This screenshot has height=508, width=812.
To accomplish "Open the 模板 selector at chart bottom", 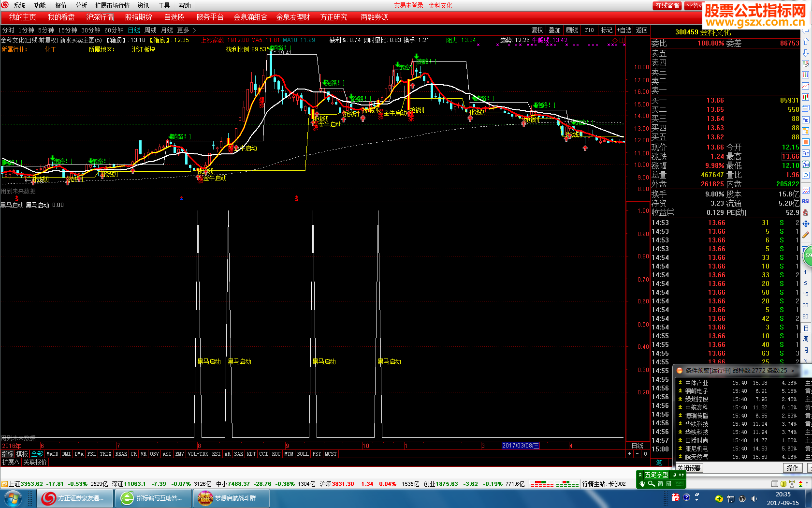I will pyautogui.click(x=22, y=454).
